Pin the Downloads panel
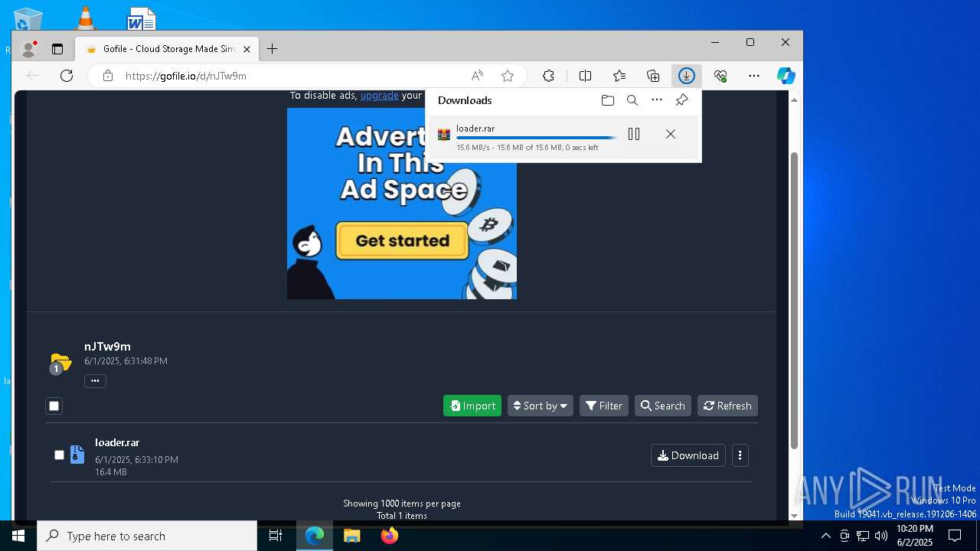Screen dimensions: 980x551 681,100
